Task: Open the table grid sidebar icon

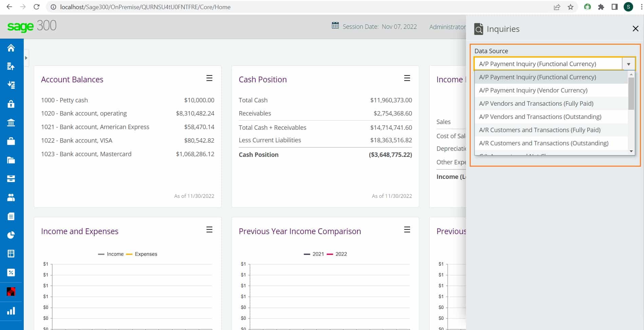Action: (11, 253)
